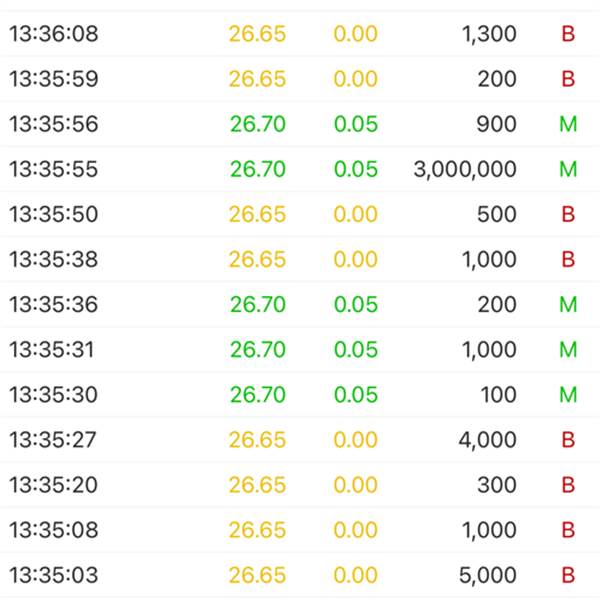Viewport: 600px width, 600px height.
Task: Tap the 900 volume value
Action: click(497, 124)
